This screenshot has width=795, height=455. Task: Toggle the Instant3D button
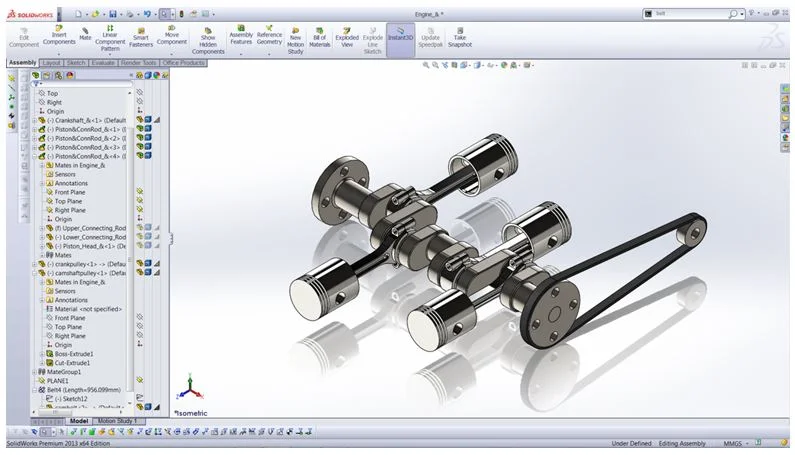pyautogui.click(x=401, y=40)
